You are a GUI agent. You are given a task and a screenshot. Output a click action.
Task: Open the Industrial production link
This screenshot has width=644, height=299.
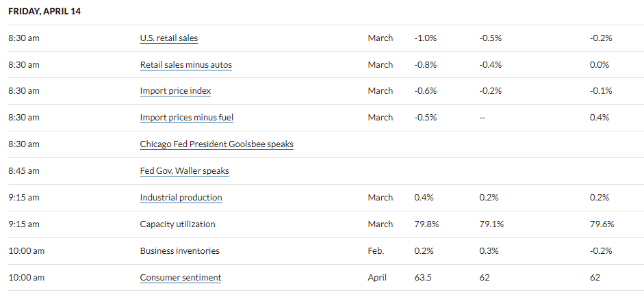point(181,198)
